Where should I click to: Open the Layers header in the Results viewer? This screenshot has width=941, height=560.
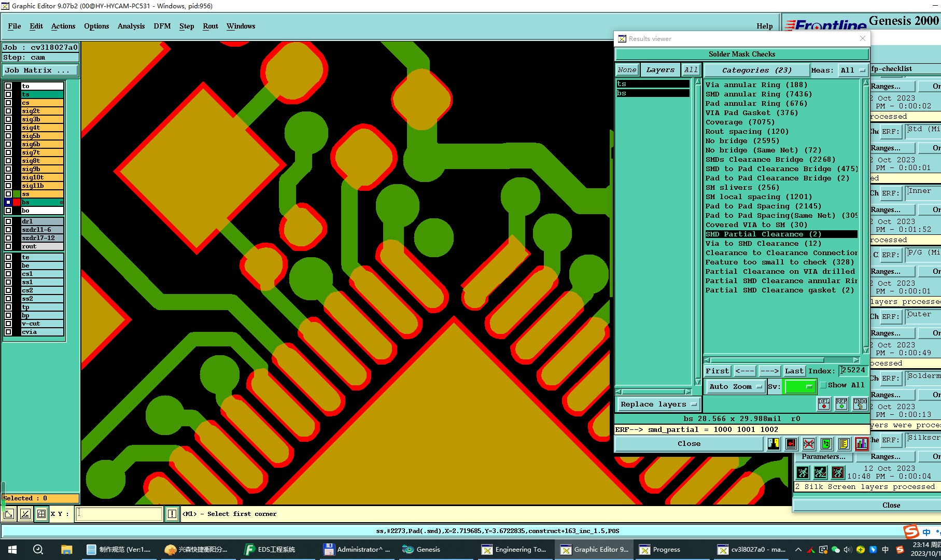tap(661, 70)
